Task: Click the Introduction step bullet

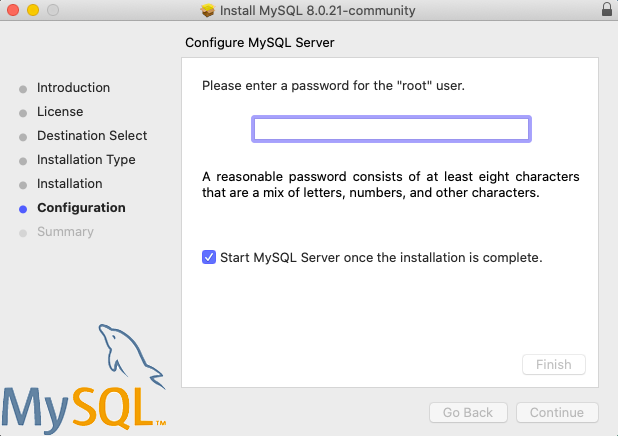Action: pyautogui.click(x=23, y=88)
